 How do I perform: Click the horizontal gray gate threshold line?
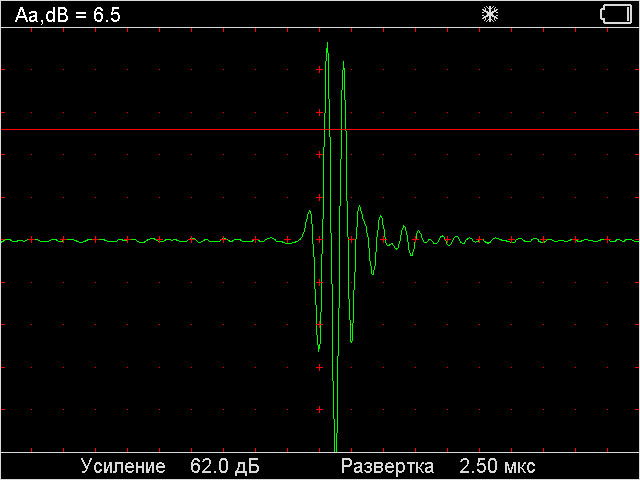pos(150,130)
